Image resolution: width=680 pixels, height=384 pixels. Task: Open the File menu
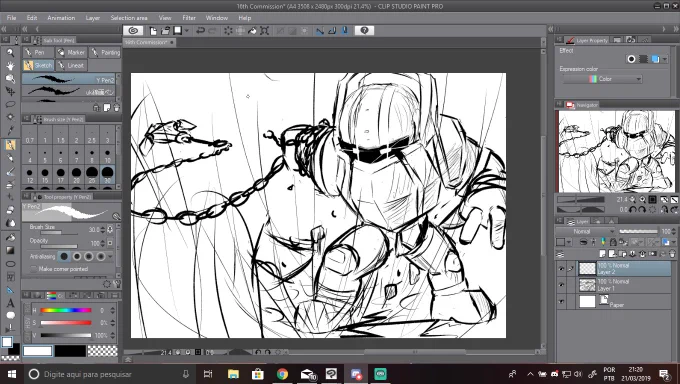[11, 18]
